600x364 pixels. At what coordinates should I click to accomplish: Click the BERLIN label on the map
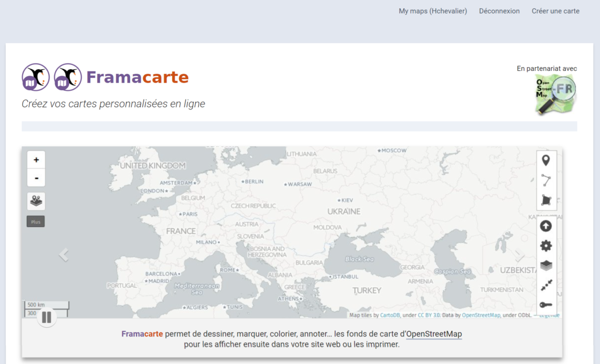tap(252, 181)
